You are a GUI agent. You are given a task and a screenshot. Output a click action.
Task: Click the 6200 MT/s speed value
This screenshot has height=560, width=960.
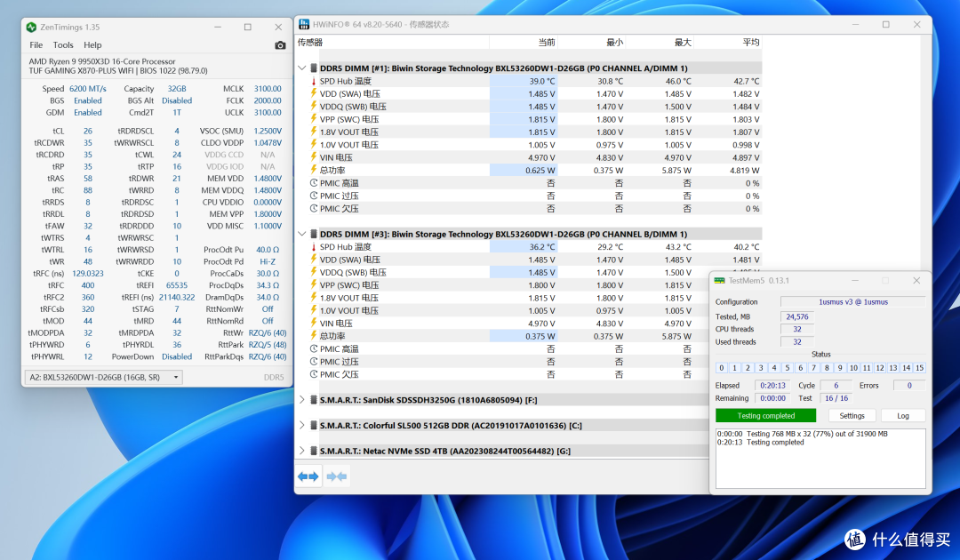coord(87,89)
